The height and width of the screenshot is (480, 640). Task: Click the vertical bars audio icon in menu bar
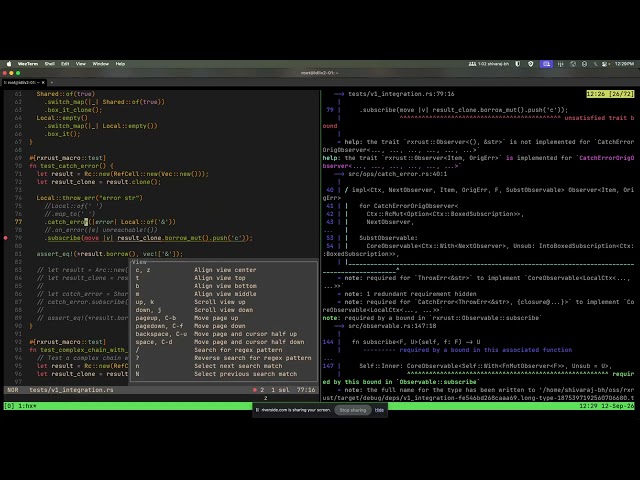tap(560, 64)
